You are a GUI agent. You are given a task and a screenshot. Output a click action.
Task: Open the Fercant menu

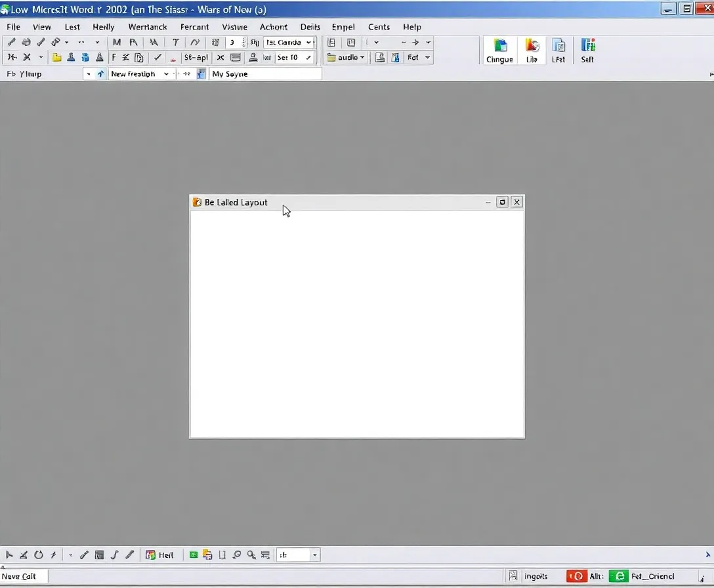coord(194,27)
